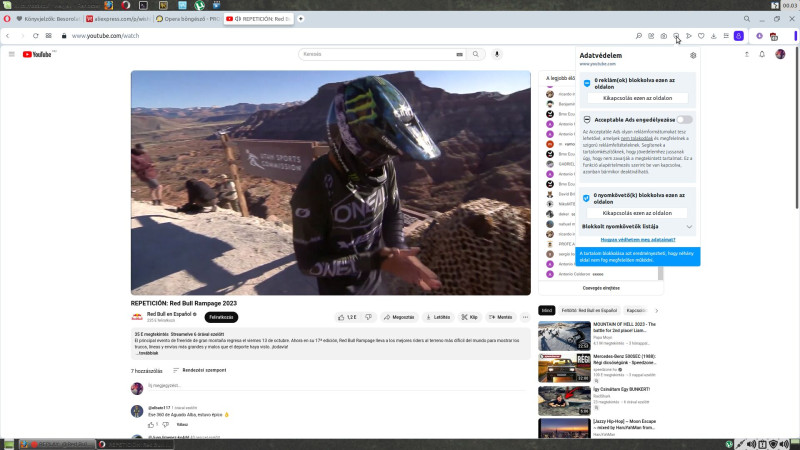This screenshot has height=450, width=800.
Task: Launch Firefox from the top panel
Action: (109, 5)
